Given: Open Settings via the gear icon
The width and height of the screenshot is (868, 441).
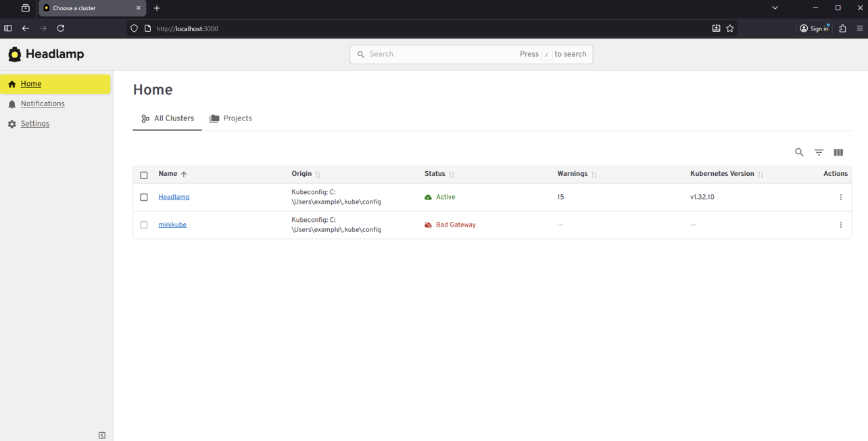Looking at the screenshot, I should [11, 123].
